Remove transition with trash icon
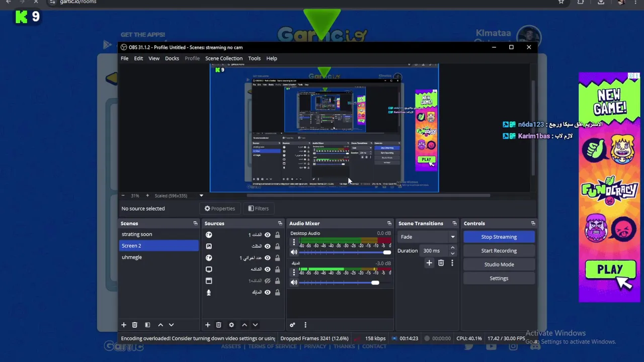This screenshot has width=644, height=362. (441, 262)
